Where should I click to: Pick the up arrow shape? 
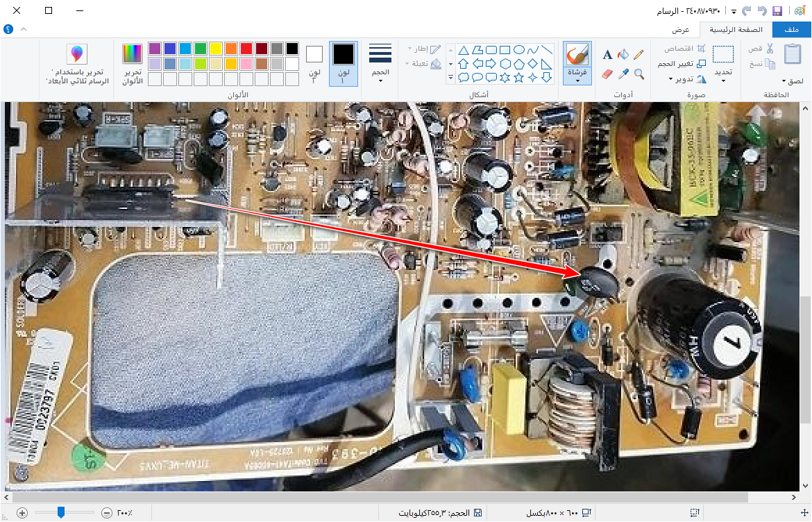(464, 64)
